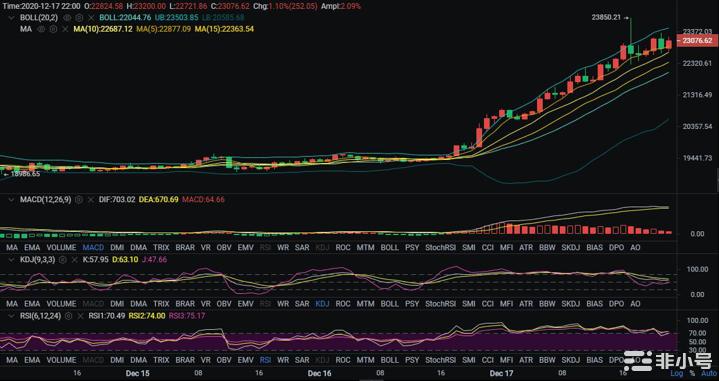Select MFI in the bottom indicator row

tap(507, 360)
